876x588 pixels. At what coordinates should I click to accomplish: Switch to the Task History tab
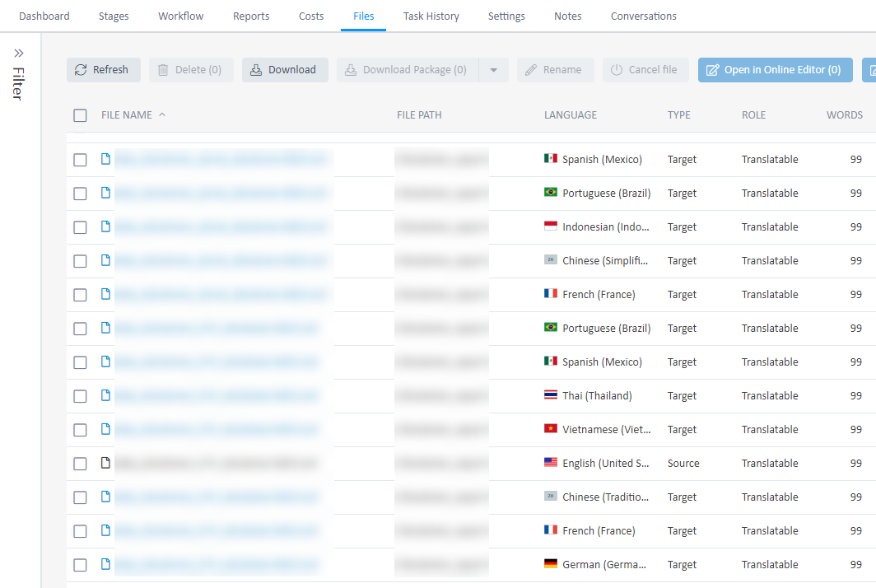(x=431, y=16)
